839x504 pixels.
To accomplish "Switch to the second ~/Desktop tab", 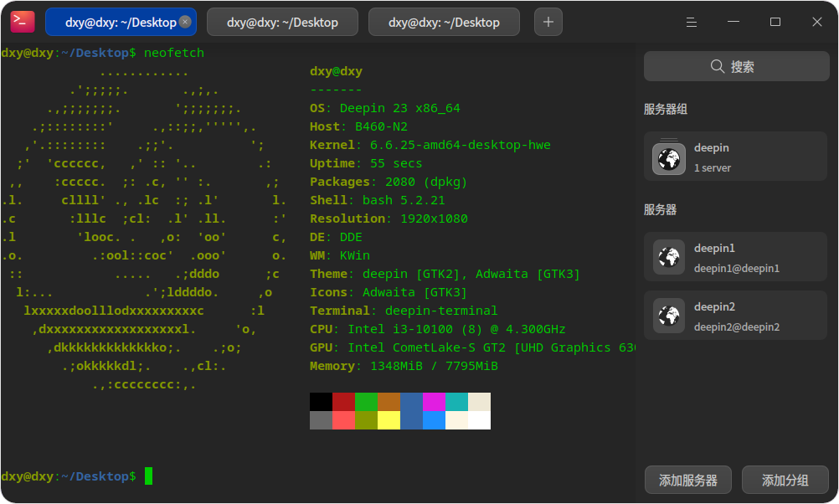I will coord(282,22).
